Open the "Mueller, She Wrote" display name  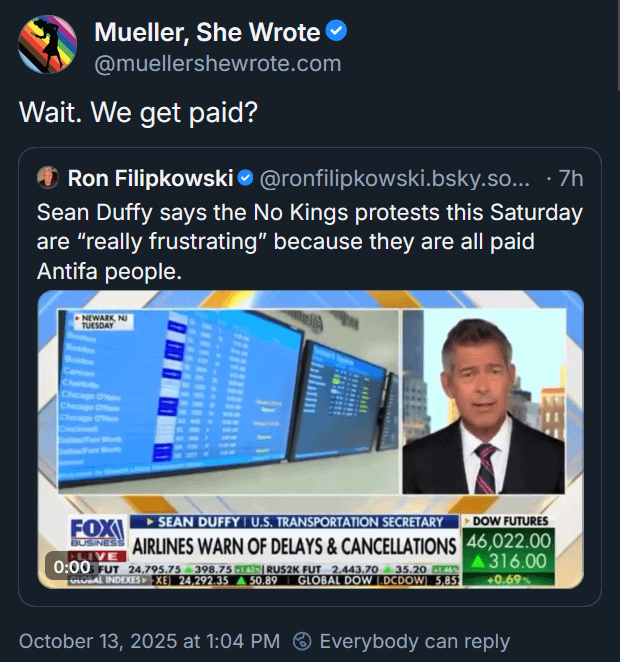point(207,32)
